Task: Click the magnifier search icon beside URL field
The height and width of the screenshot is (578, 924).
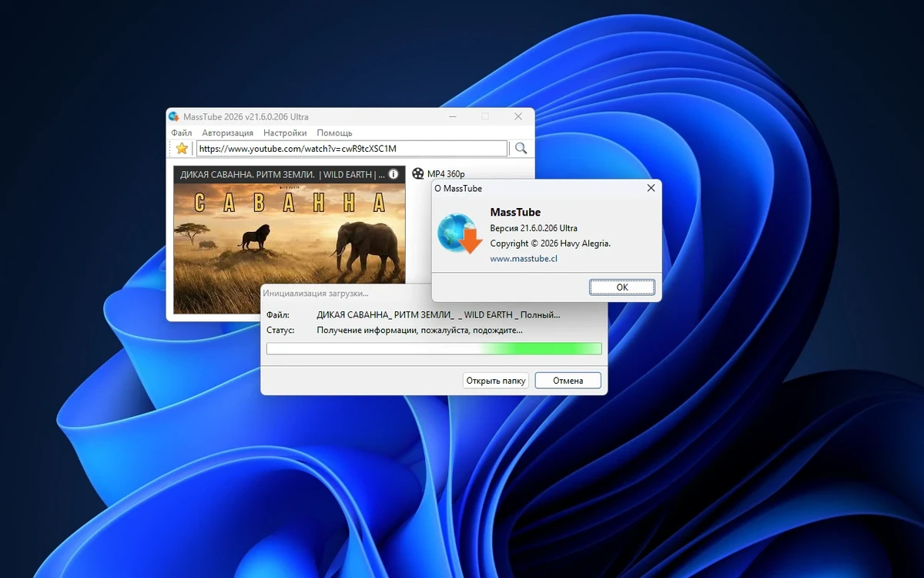Action: tap(521, 148)
